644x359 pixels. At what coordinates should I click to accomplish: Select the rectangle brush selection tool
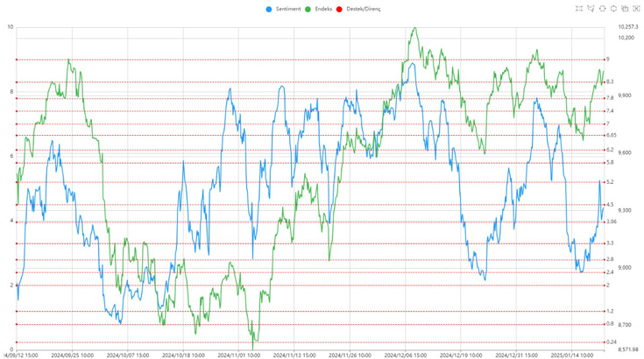pos(579,9)
